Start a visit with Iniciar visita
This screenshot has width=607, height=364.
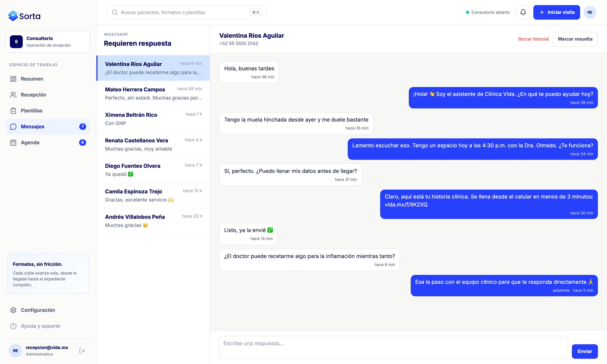tap(557, 12)
